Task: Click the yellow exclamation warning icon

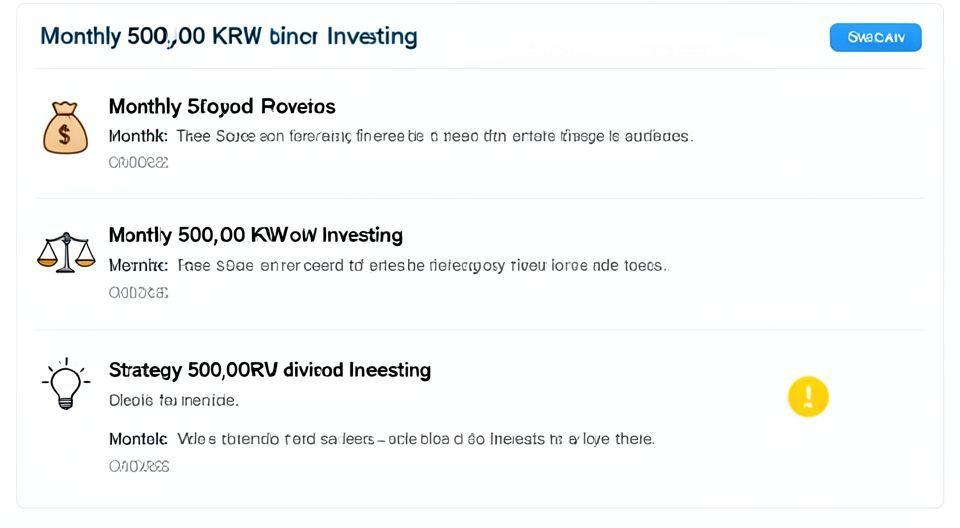Action: [x=808, y=397]
